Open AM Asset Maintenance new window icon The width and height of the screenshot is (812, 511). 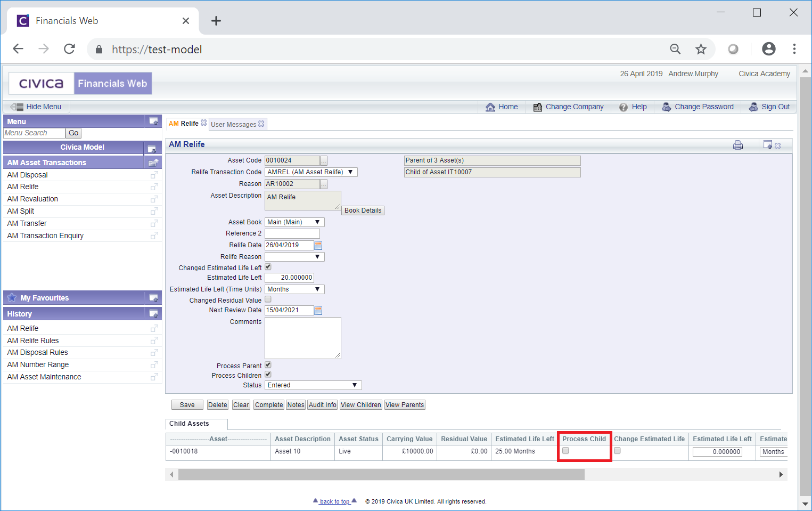[x=154, y=377]
